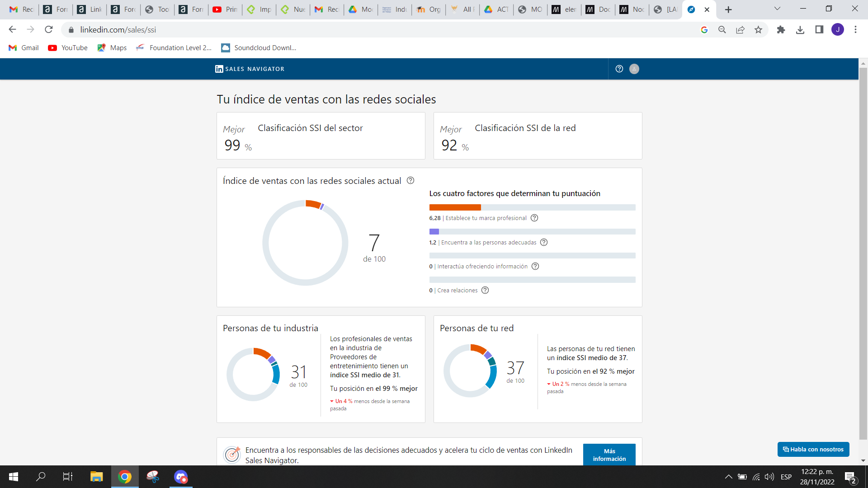The image size is (868, 488).
Task: Open the Windows Start menu
Action: coord(14,477)
